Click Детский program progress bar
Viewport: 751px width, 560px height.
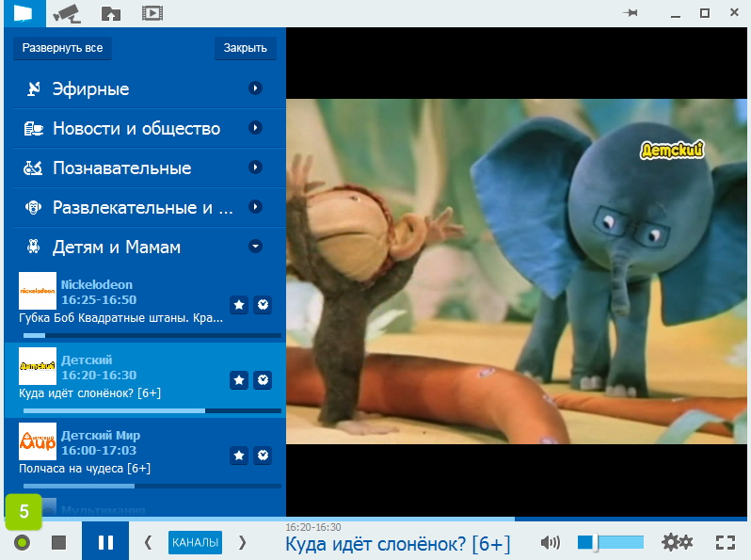click(152, 411)
